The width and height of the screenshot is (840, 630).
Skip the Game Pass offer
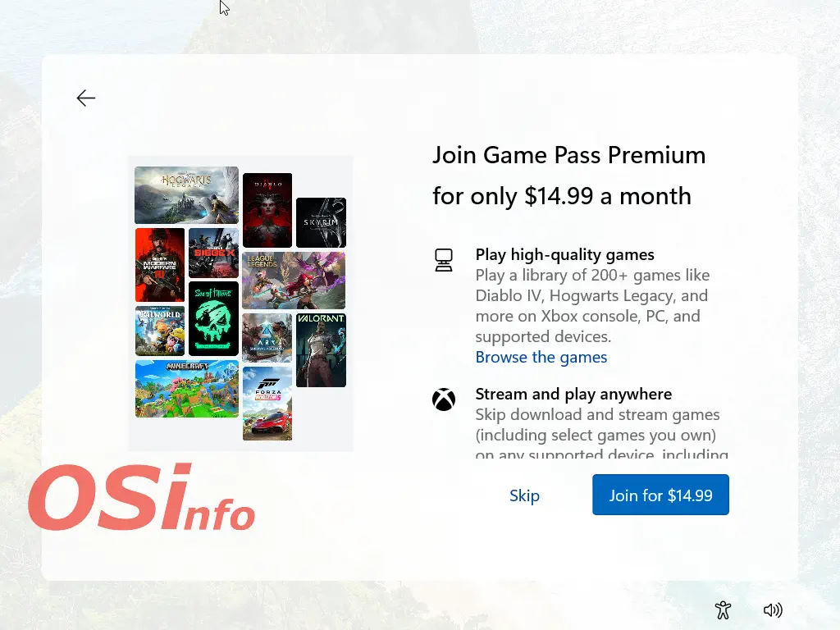point(524,495)
